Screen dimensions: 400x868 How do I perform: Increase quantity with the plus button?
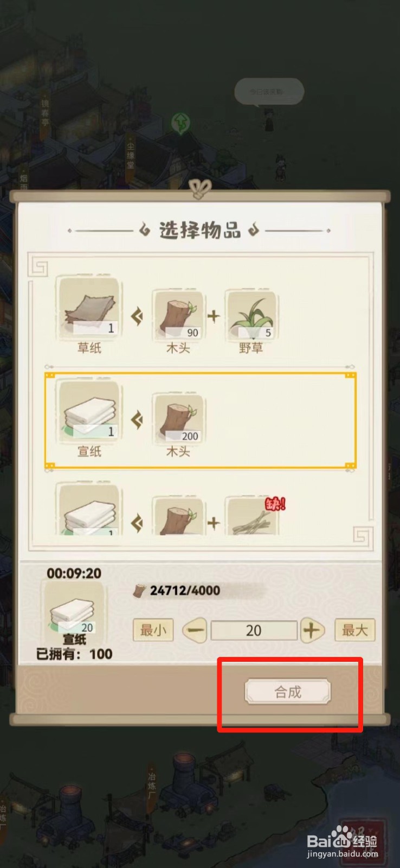[x=311, y=630]
